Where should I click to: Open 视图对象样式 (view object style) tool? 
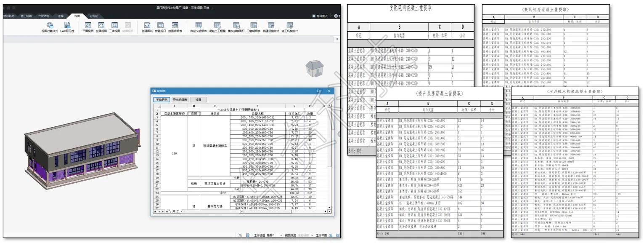click(50, 28)
